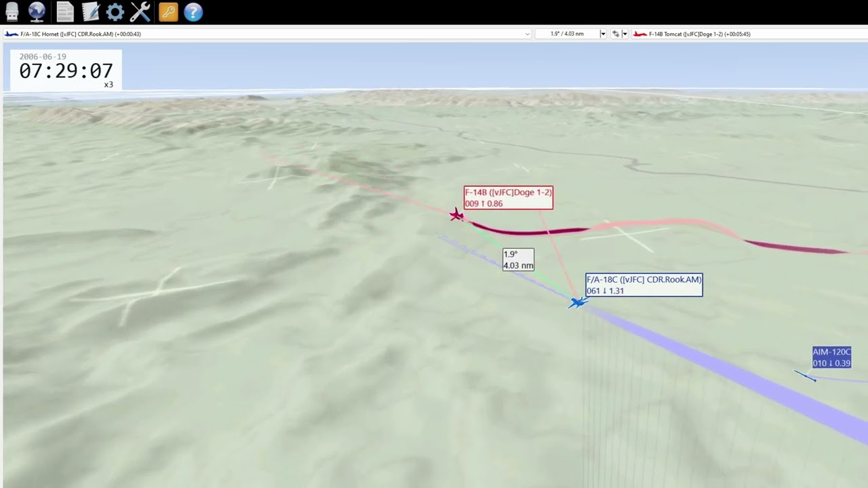Select the blue F/A-18C aircraft marker
868x488 pixels.
click(577, 302)
